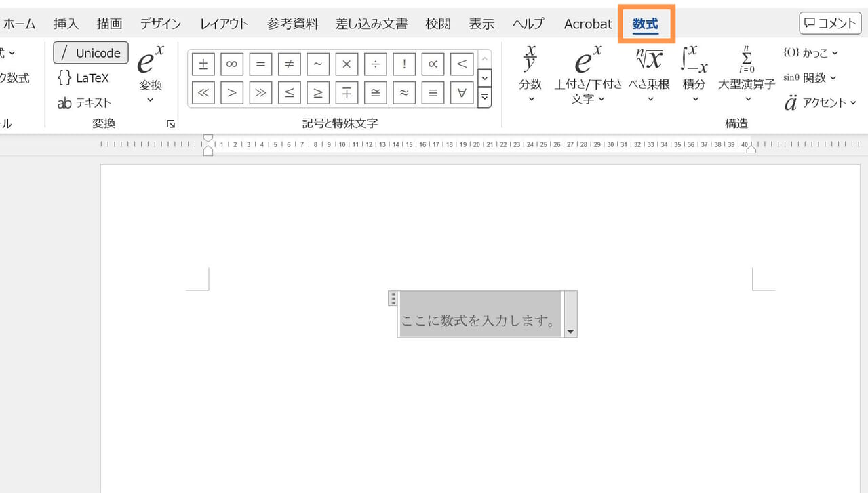Switch to the 描画 tab
Viewport: 868px width, 493px height.
click(x=110, y=24)
